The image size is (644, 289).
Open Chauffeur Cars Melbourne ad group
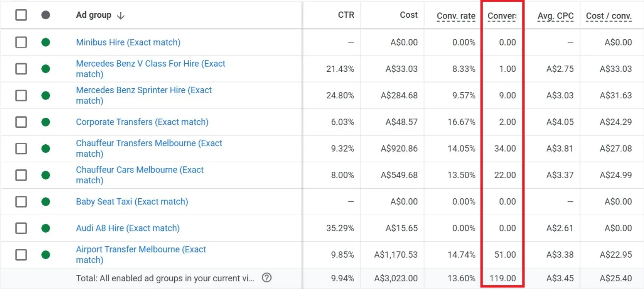[140, 175]
